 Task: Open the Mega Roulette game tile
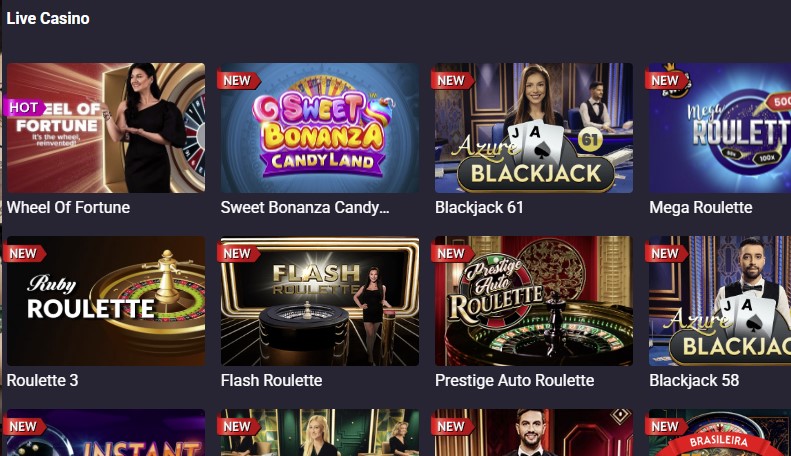[x=720, y=128]
